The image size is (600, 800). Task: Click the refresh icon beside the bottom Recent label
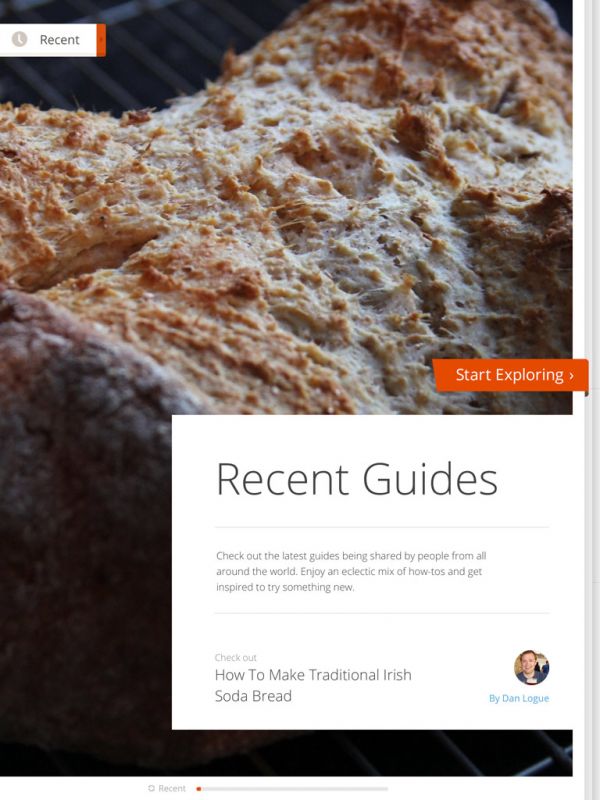click(x=151, y=788)
